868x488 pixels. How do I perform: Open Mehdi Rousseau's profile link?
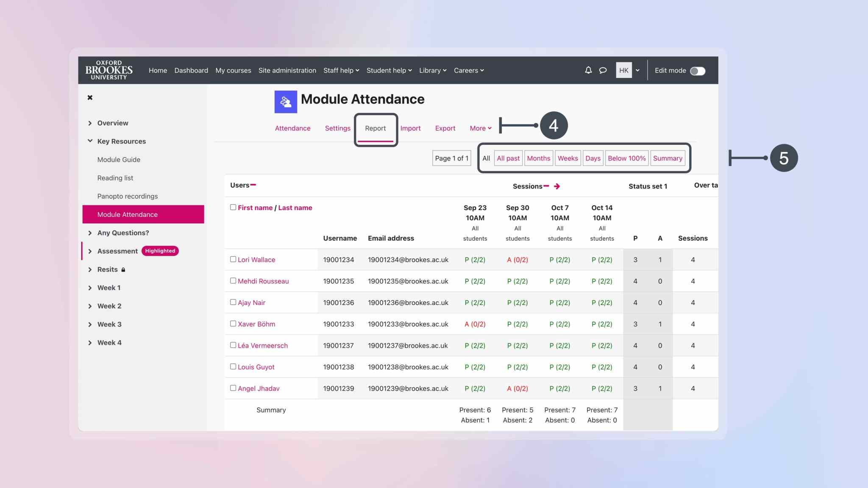[263, 281]
